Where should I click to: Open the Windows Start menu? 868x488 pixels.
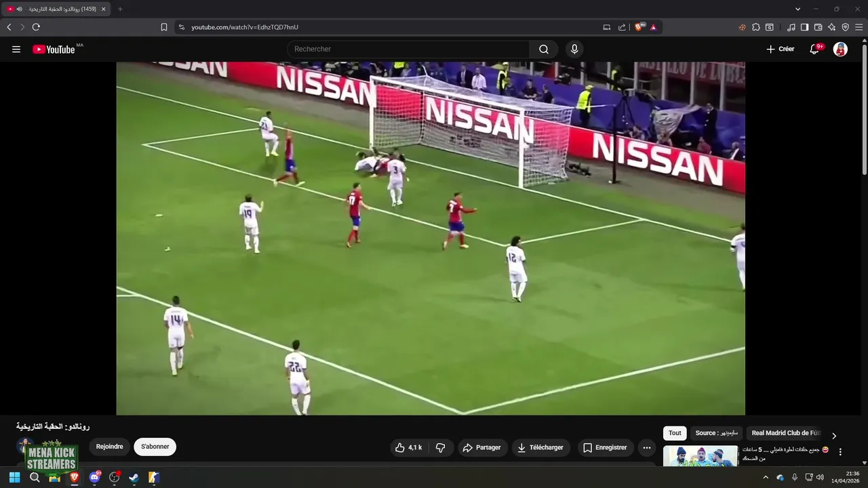click(14, 477)
